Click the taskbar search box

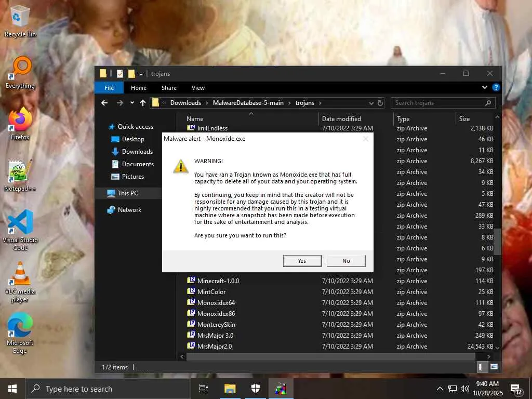coord(108,389)
